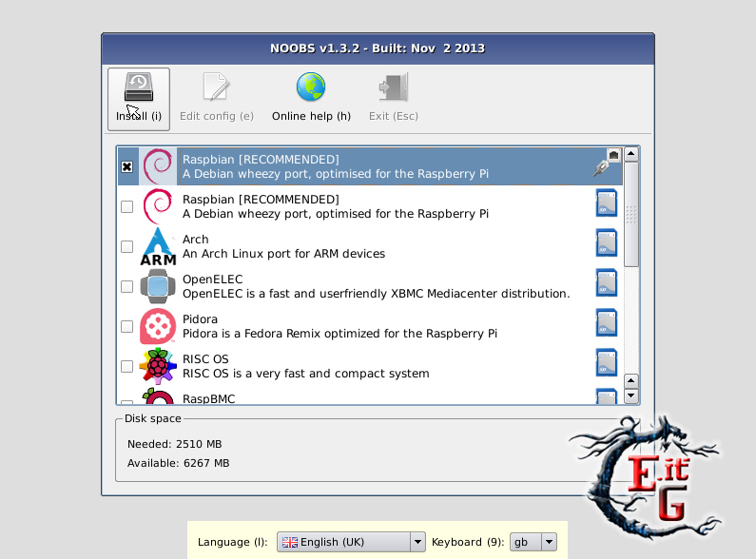This screenshot has width=756, height=559.
Task: Select 'OpenELEC' row title text
Action: [213, 279]
